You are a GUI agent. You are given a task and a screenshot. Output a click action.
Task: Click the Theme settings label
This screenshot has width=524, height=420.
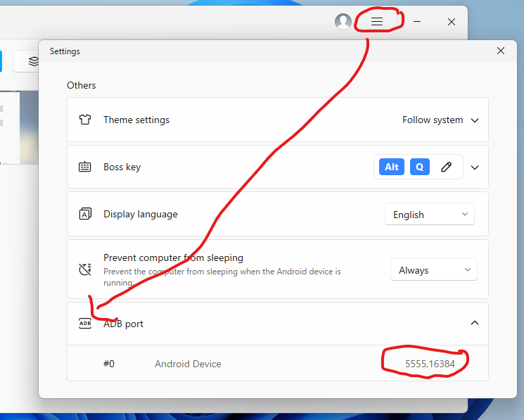coord(136,120)
